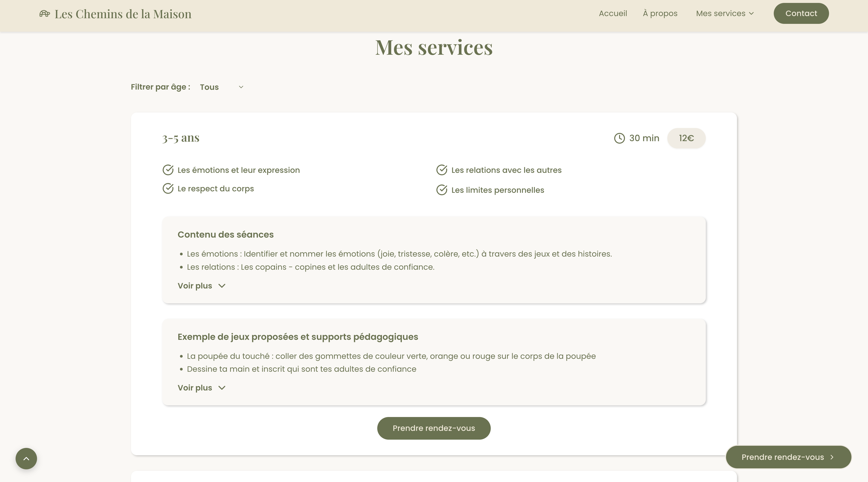
Task: Select À propos in the navigation menu
Action: pos(660,13)
